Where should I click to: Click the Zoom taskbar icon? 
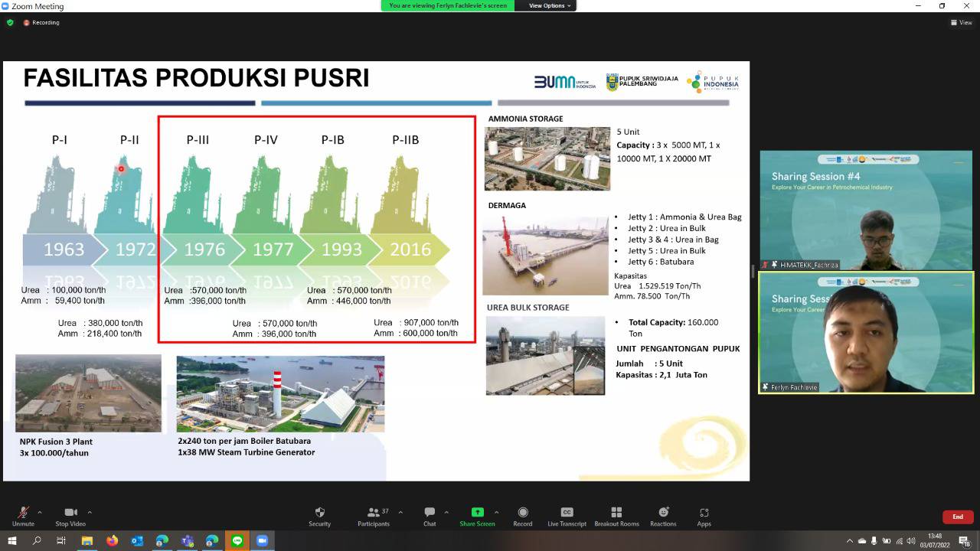(x=262, y=540)
